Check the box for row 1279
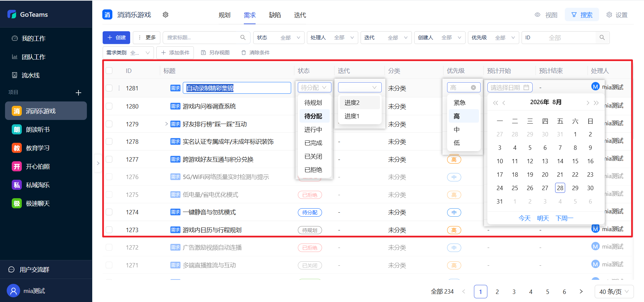Viewport: 644px width, 302px height. pos(109,124)
